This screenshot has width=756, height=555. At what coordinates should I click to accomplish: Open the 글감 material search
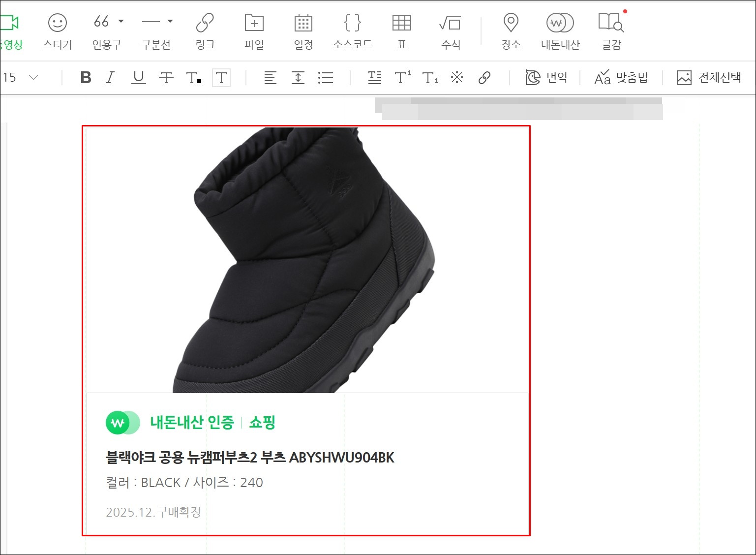(x=611, y=31)
